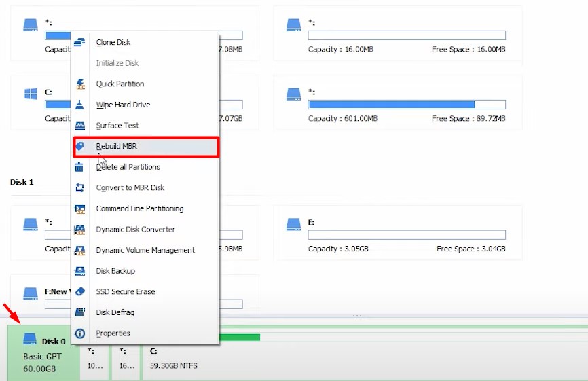Screen dimensions: 588x381
Task: Click the SSD Secure Erase eraser icon
Action: tap(80, 291)
